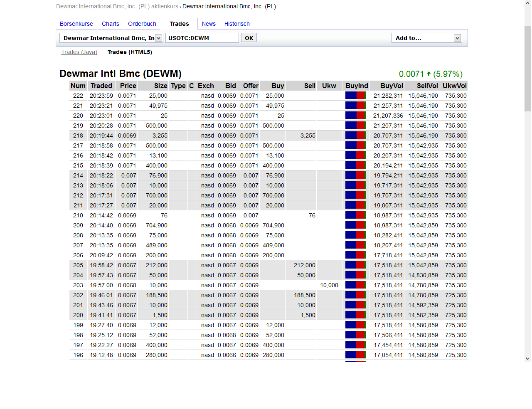Viewport: 532px width, 409px height.
Task: Click Sell value 76 in trade 210
Action: [x=312, y=215]
